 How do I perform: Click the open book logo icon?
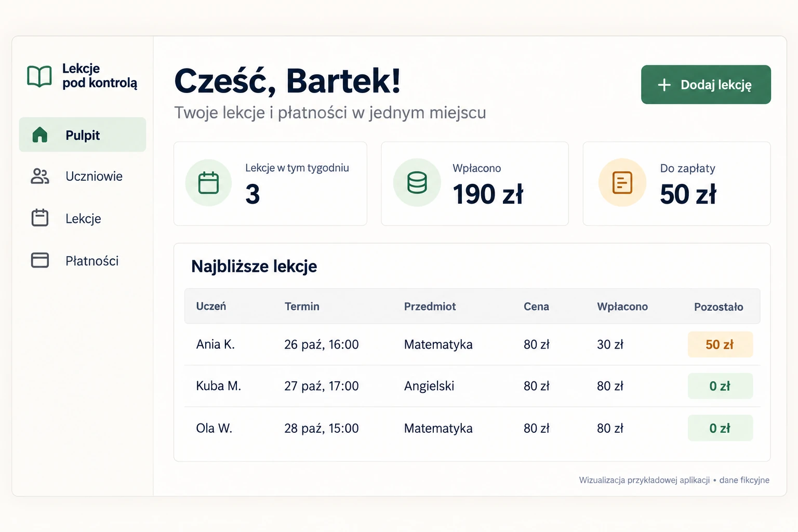[39, 76]
